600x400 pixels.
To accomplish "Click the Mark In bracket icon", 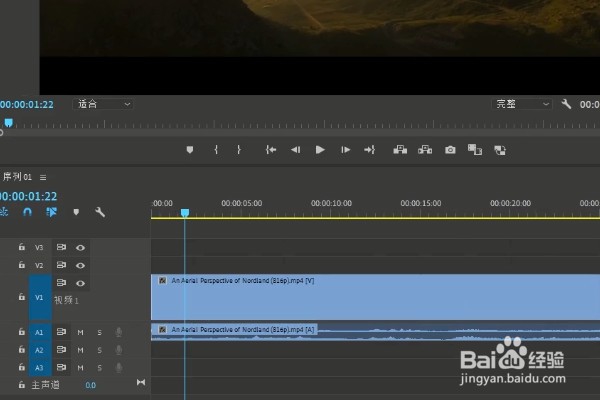I will (x=216, y=150).
